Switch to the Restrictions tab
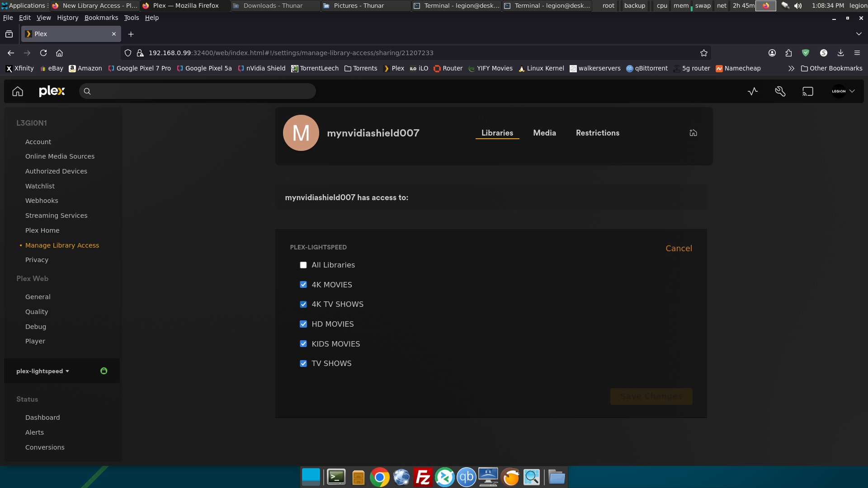The height and width of the screenshot is (488, 868). 597,133
